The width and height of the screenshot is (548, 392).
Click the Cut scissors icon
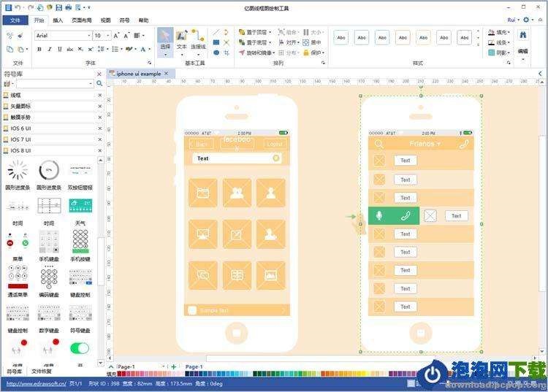click(9, 36)
